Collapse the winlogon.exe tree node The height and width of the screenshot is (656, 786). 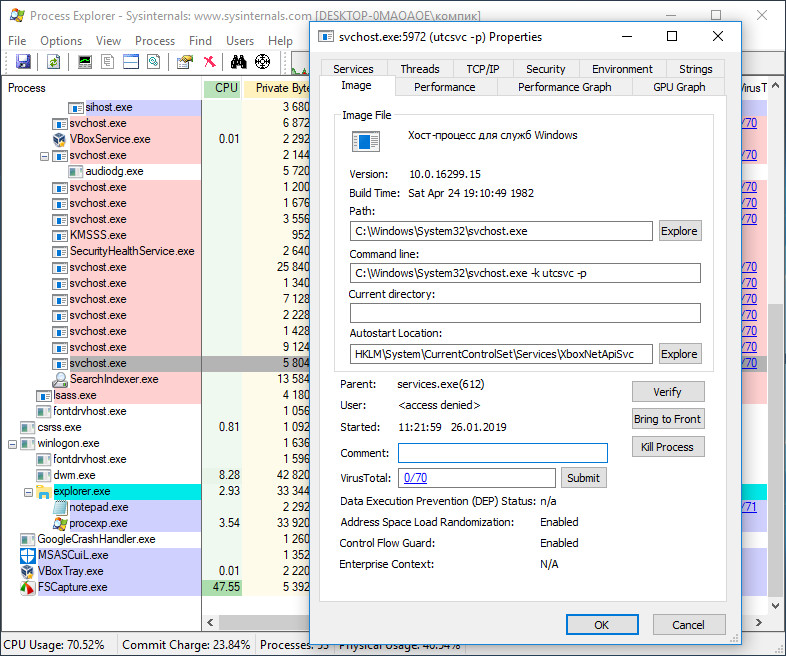[12, 444]
